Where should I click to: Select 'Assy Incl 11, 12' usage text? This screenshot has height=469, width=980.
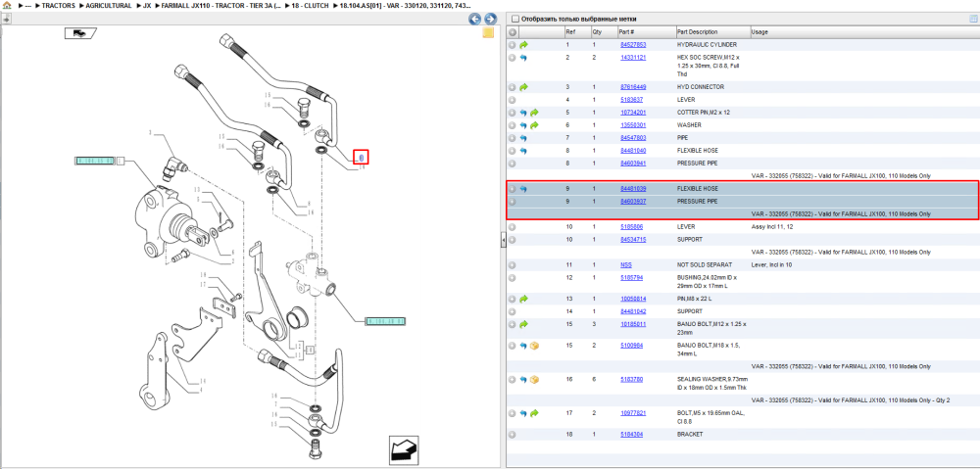point(772,227)
